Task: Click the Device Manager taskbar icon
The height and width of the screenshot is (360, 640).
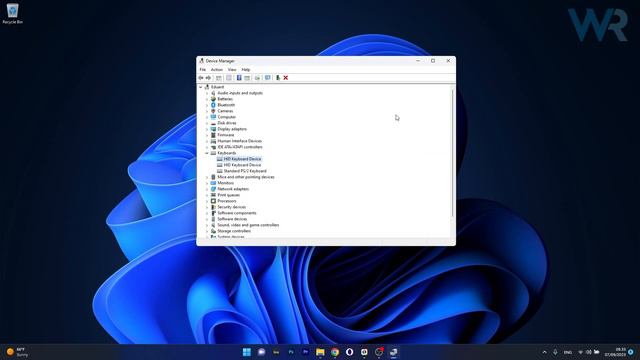Action: click(393, 352)
